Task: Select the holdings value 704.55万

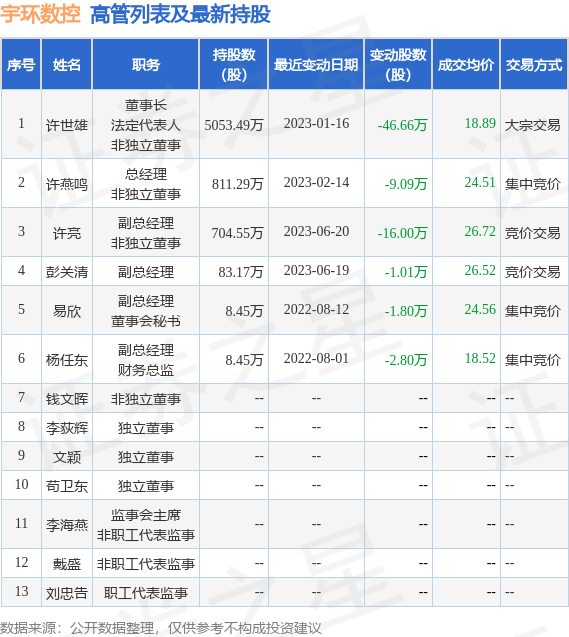Action: 237,233
